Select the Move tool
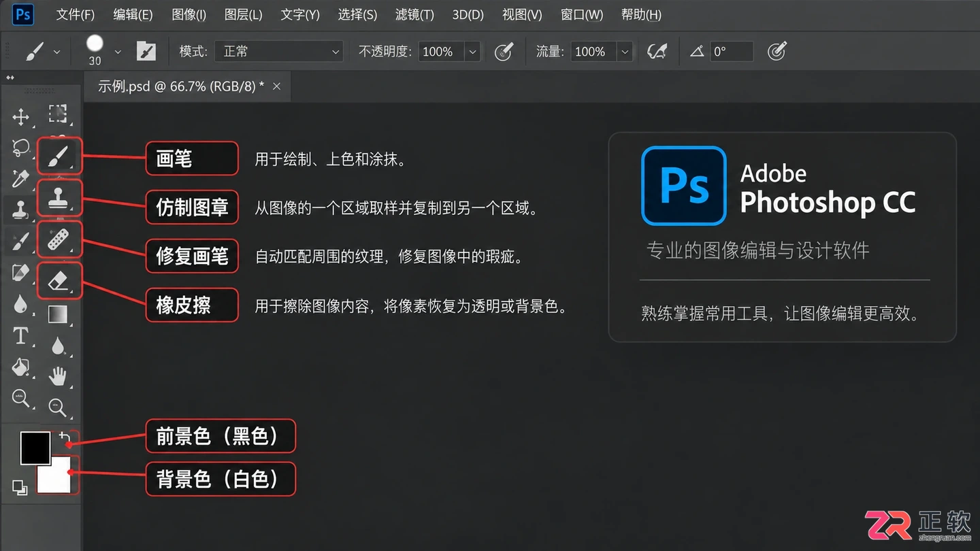 pyautogui.click(x=21, y=117)
